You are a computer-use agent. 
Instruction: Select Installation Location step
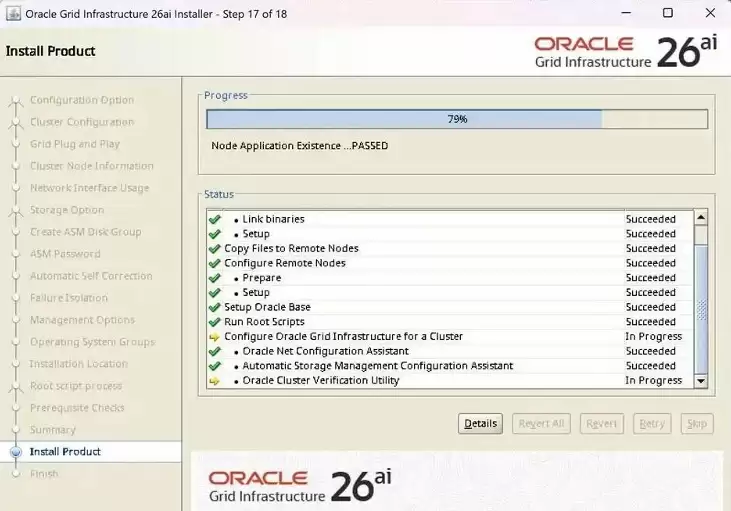79,364
